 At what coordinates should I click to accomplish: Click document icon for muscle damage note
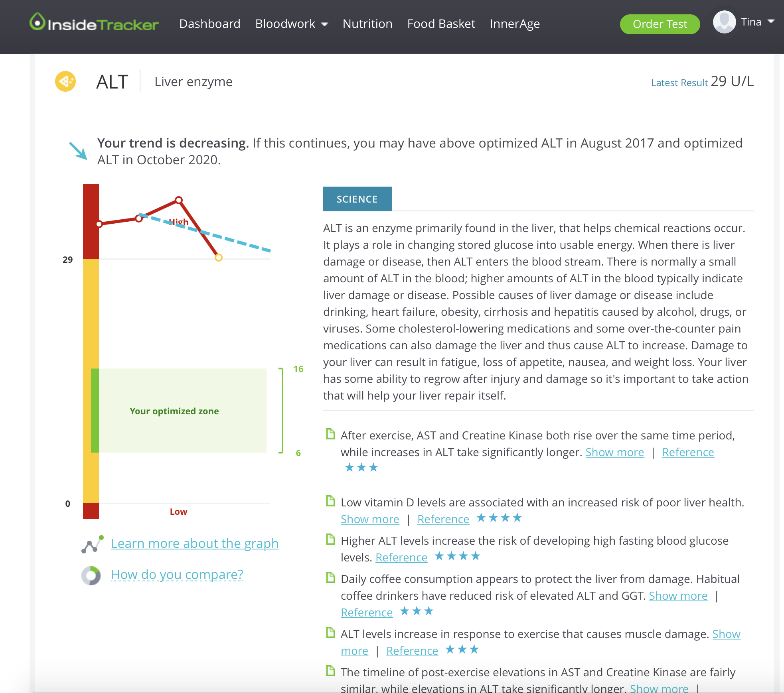[x=330, y=632]
